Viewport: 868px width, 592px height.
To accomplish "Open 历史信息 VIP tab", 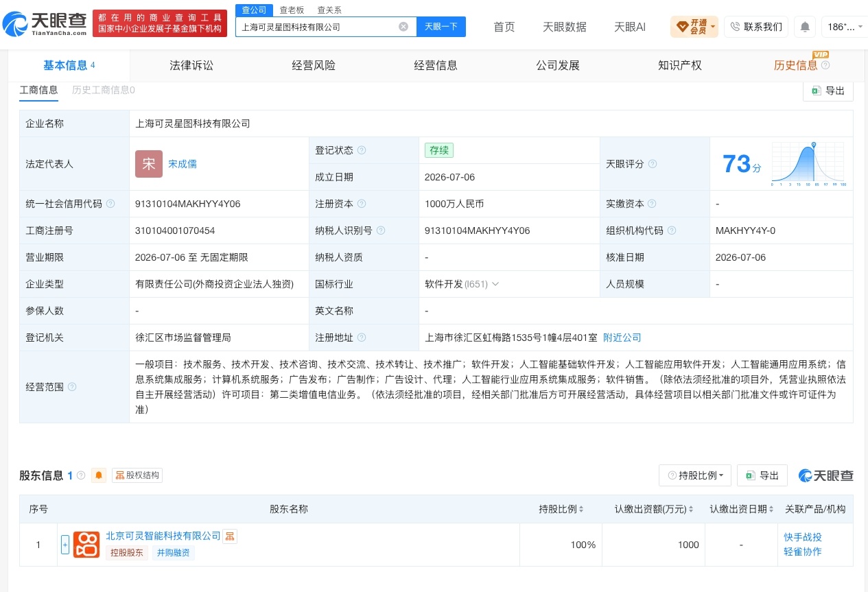I will point(796,65).
